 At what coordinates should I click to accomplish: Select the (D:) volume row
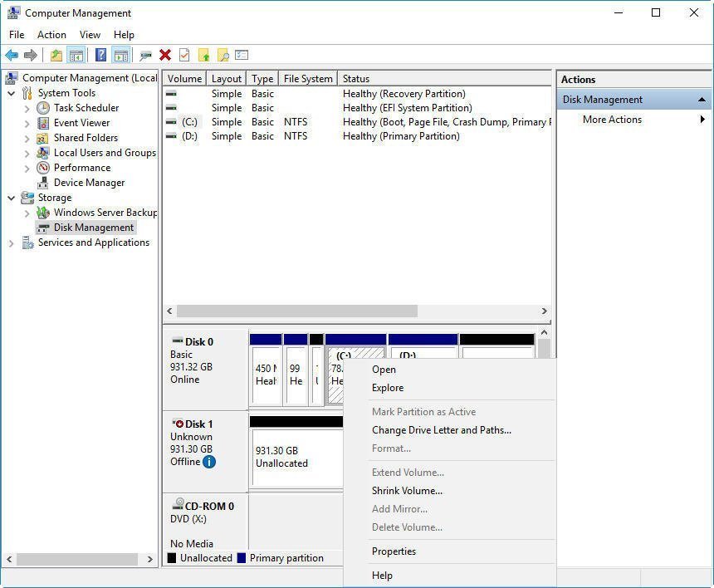pyautogui.click(x=358, y=137)
